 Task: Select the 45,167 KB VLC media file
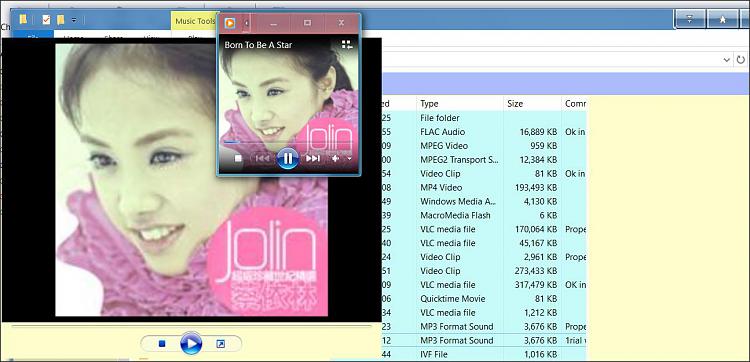coord(484,243)
